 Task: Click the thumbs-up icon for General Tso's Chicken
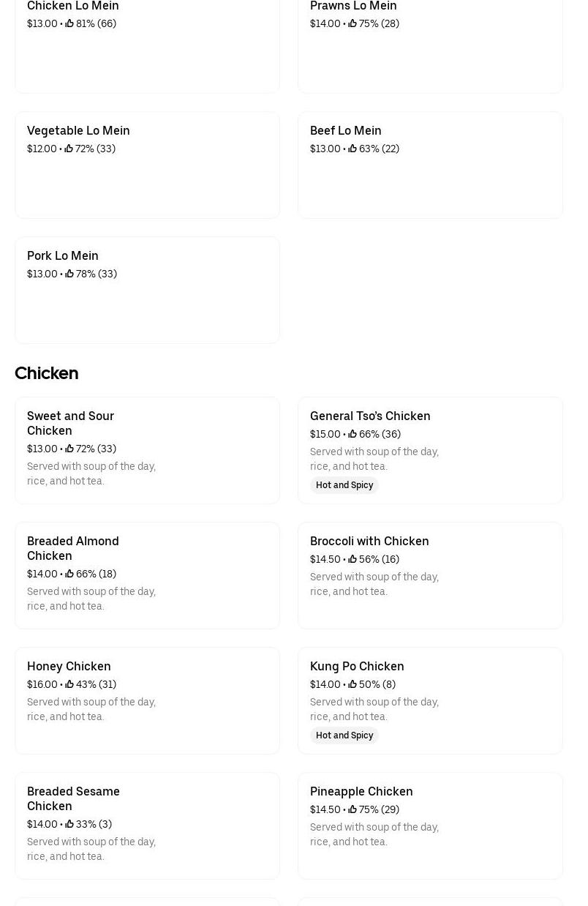[x=353, y=434]
